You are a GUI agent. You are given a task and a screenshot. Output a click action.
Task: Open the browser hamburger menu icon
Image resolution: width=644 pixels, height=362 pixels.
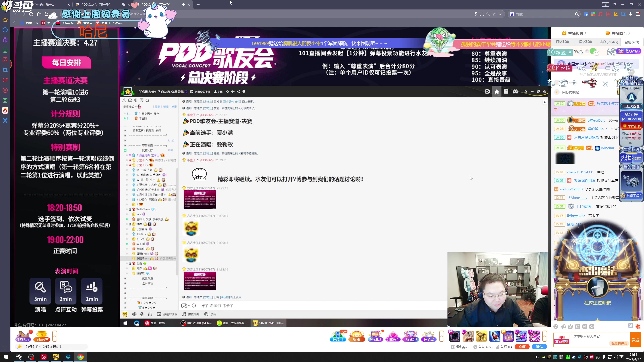(638, 14)
